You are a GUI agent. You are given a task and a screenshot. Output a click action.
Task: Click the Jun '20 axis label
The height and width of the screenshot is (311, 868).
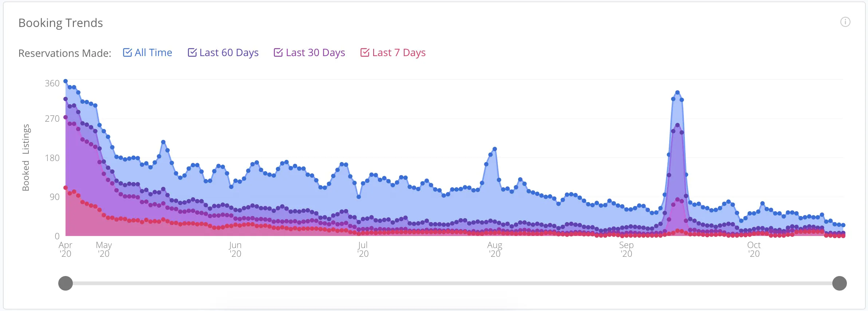[x=235, y=249]
